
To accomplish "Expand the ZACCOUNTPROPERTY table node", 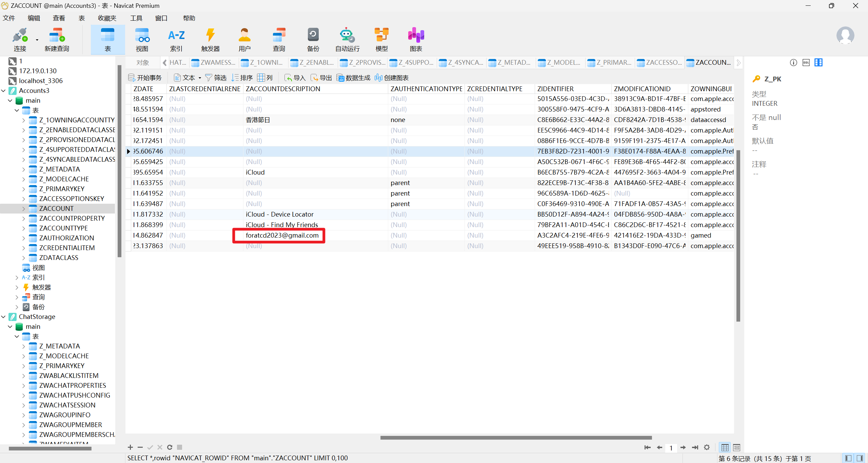I will [23, 218].
